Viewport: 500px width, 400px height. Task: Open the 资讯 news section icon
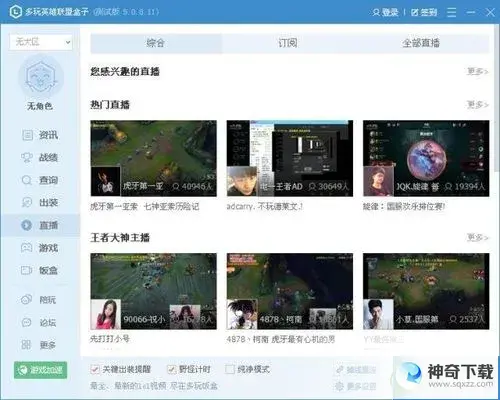[27, 135]
